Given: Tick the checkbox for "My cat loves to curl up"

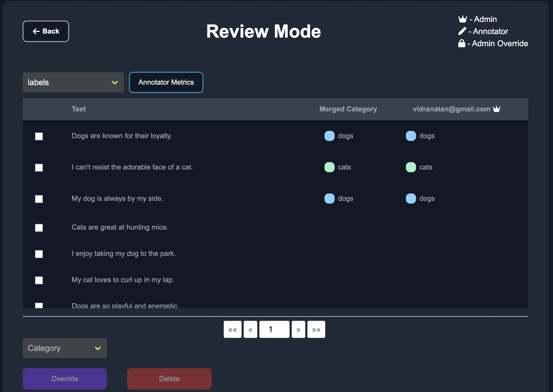Looking at the screenshot, I should click(x=39, y=280).
